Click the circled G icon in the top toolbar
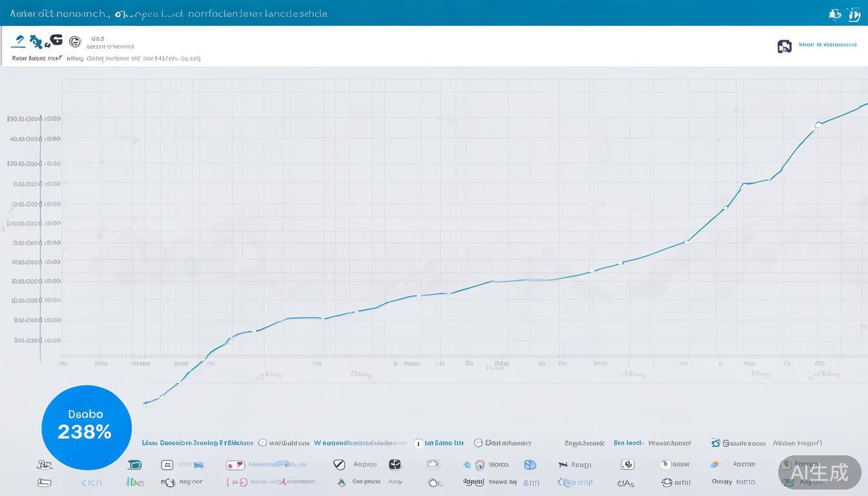Screen dimensions: 868x496 coord(75,42)
